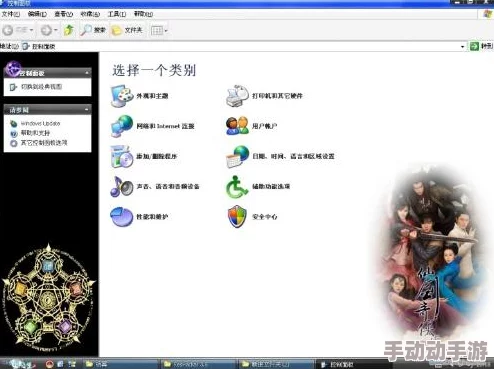Open the Back button dropdown arrow

[32, 30]
